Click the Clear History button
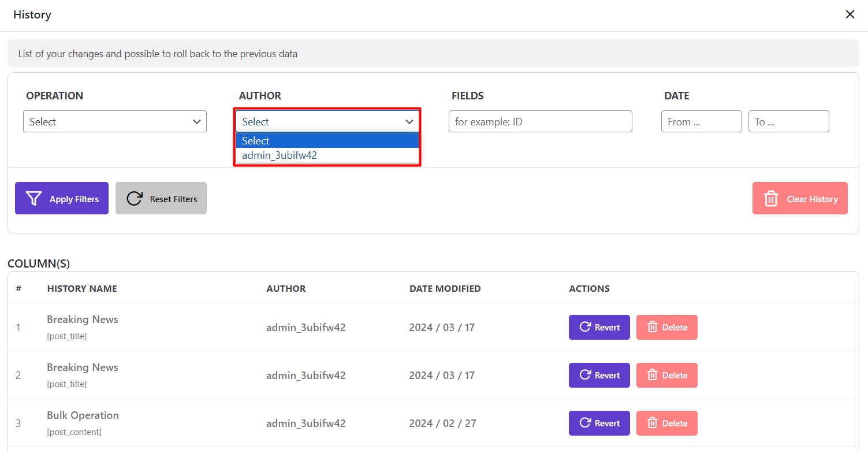The image size is (868, 457). tap(799, 199)
